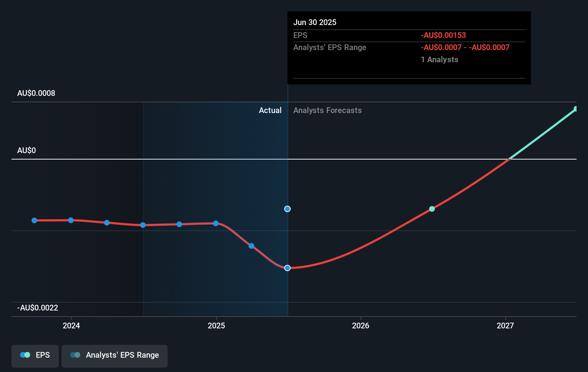The height and width of the screenshot is (372, 588).
Task: Click the 'Actual' section label
Action: [x=270, y=111]
